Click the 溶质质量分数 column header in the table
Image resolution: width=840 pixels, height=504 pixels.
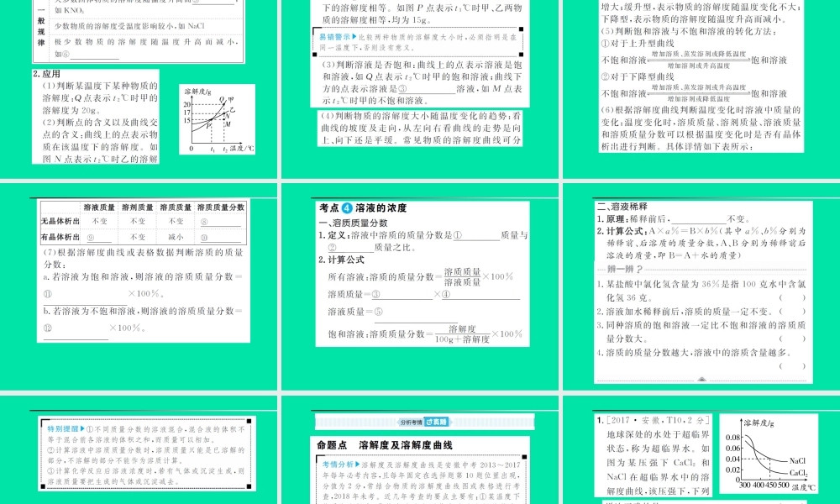[221, 207]
